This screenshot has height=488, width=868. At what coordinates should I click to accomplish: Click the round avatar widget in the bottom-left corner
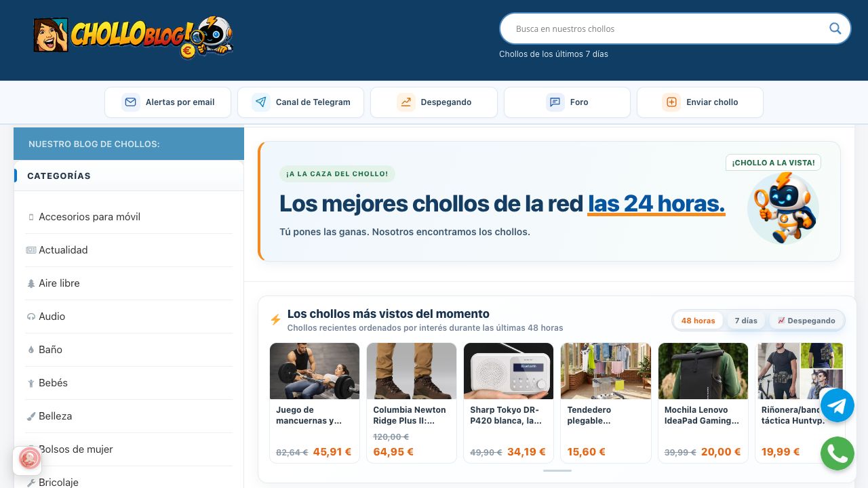(x=29, y=459)
